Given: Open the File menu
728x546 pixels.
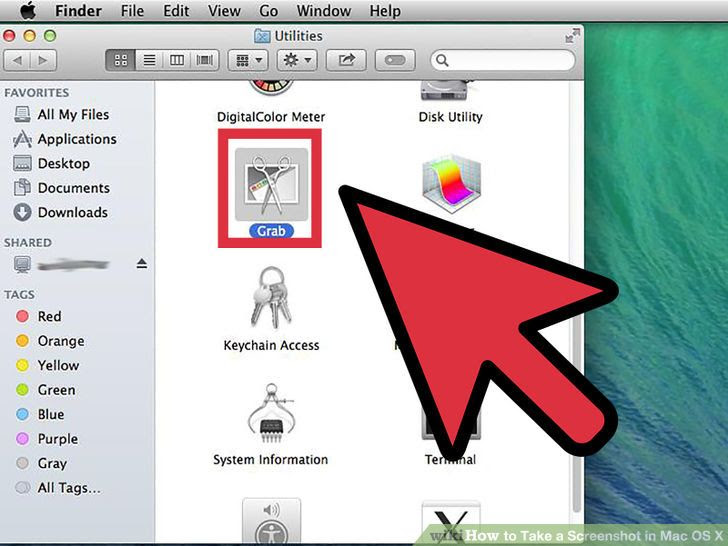Looking at the screenshot, I should [x=132, y=11].
